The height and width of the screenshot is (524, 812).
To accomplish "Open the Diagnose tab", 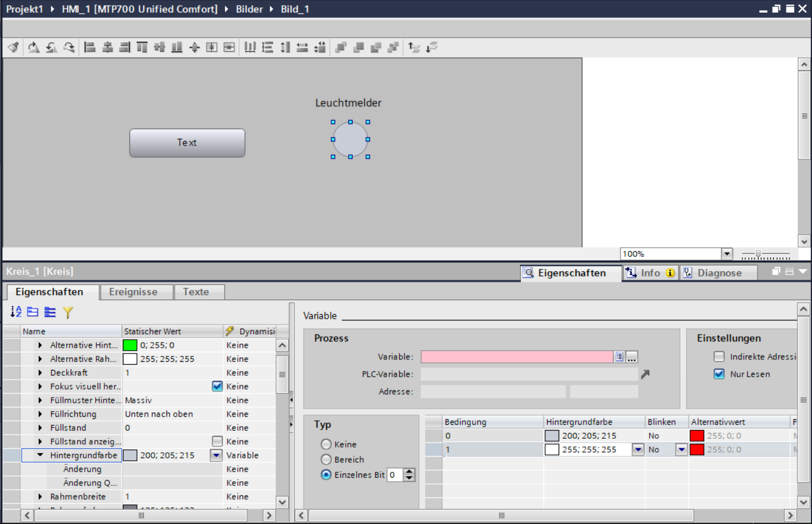I will tap(719, 273).
